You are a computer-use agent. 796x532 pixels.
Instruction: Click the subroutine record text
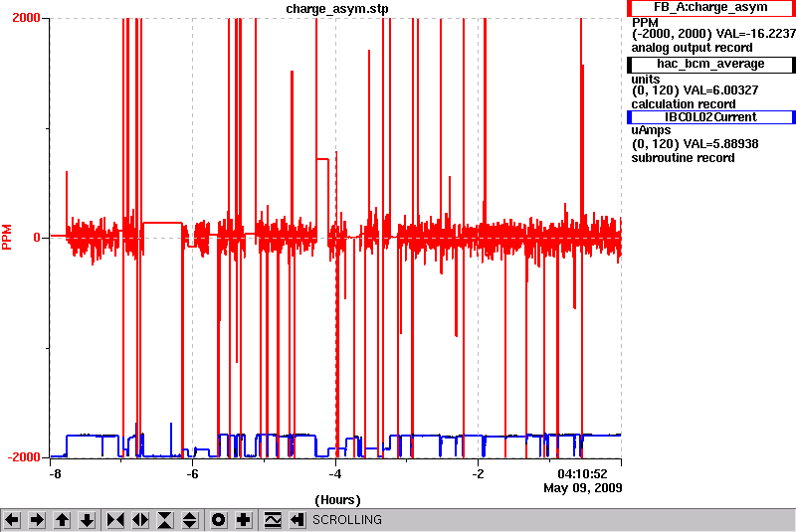click(683, 158)
